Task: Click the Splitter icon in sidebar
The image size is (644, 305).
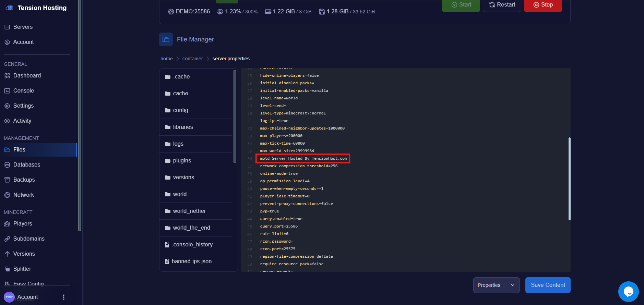Action: click(7, 269)
